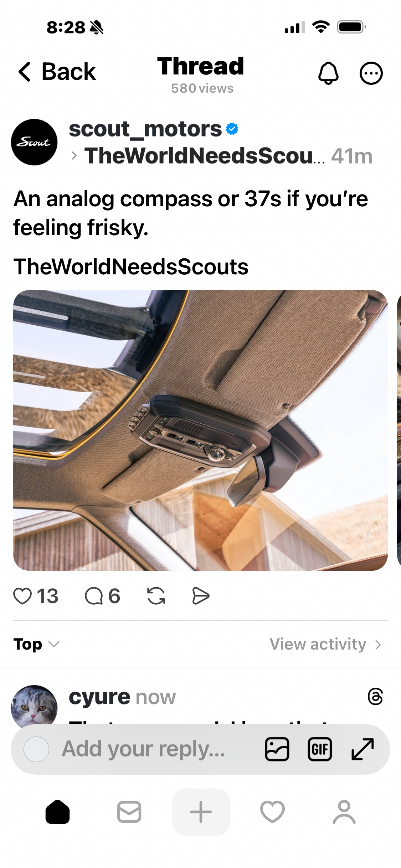The width and height of the screenshot is (401, 868).
Task: Open the more options ellipsis menu
Action: coord(371,73)
